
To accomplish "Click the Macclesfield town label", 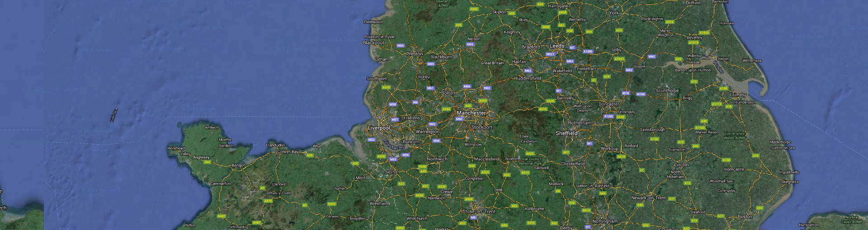I will (486, 159).
